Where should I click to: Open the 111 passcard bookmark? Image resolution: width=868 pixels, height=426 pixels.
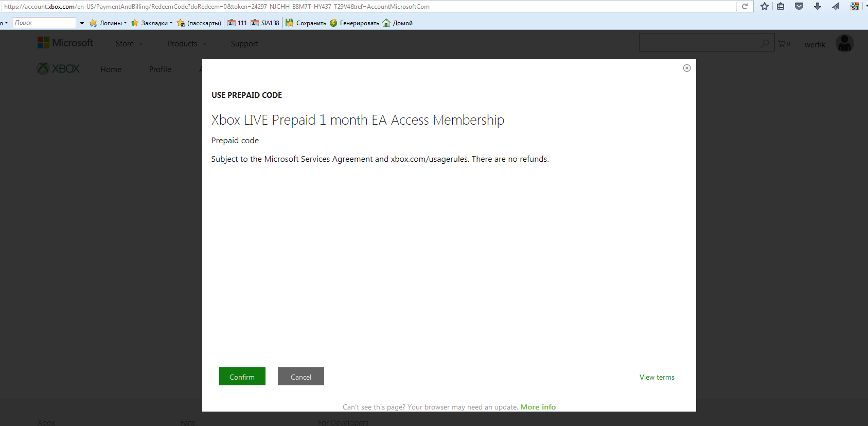click(237, 23)
